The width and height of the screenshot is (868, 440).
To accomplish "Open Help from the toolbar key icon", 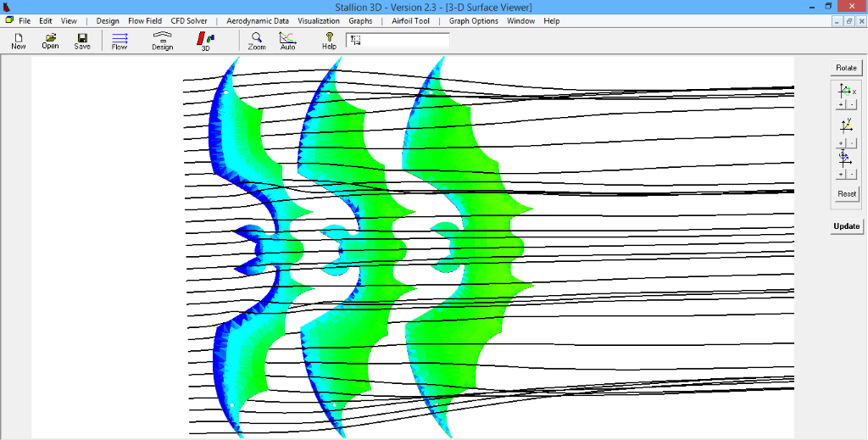I will [x=330, y=42].
